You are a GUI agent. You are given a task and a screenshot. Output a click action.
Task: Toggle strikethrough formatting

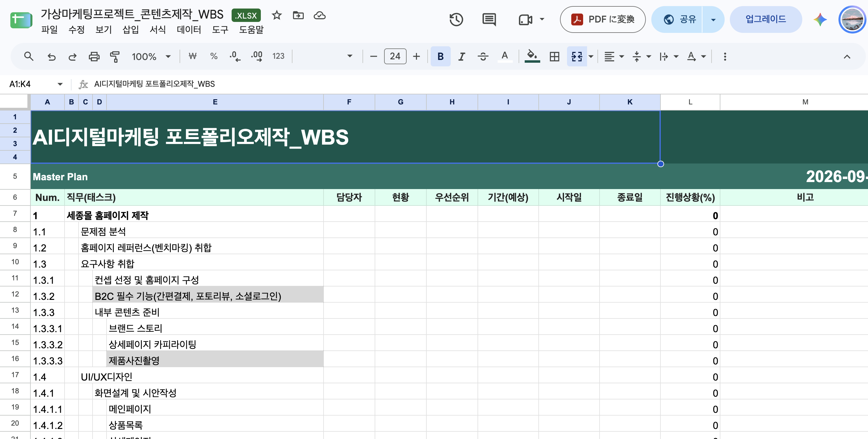point(483,56)
